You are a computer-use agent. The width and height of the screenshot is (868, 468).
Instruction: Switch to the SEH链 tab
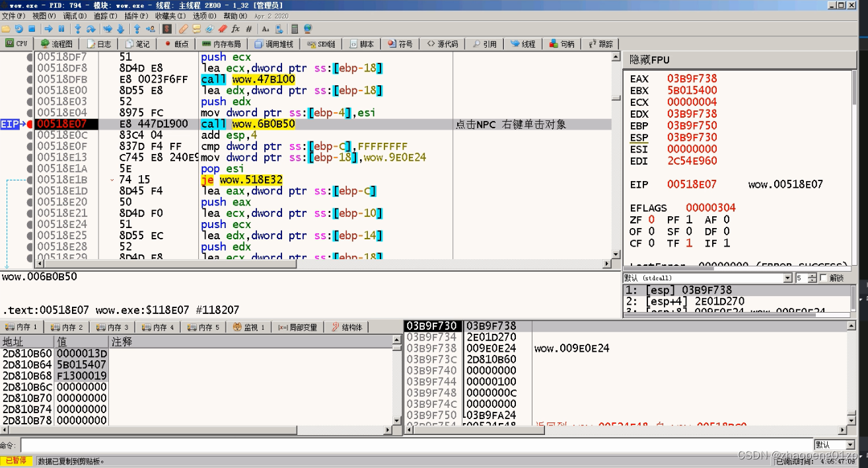pos(321,44)
